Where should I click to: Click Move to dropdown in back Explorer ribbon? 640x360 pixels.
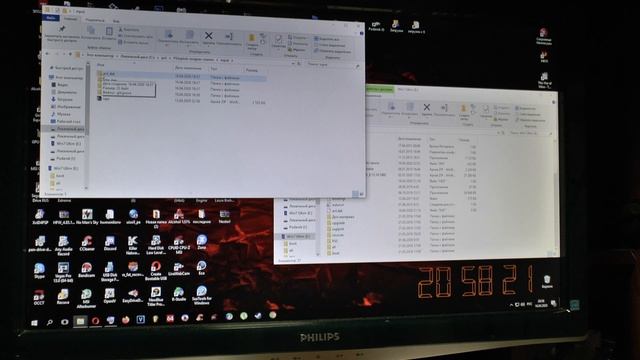coord(392,109)
